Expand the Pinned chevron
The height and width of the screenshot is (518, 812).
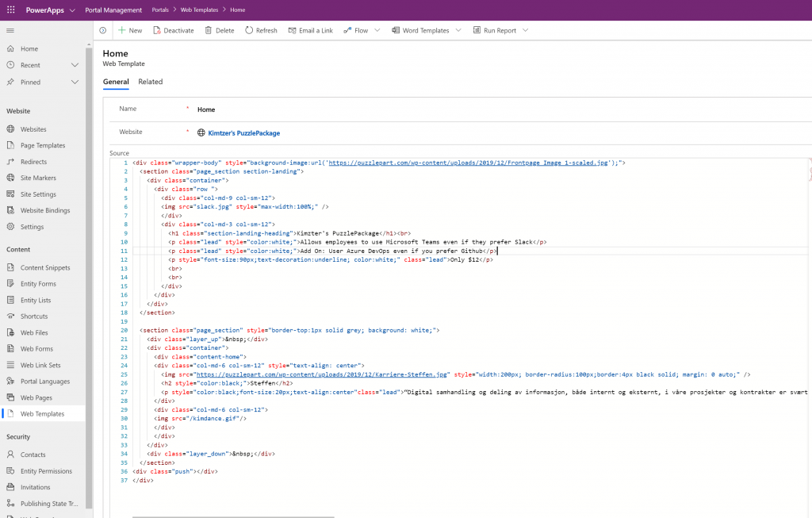[75, 82]
